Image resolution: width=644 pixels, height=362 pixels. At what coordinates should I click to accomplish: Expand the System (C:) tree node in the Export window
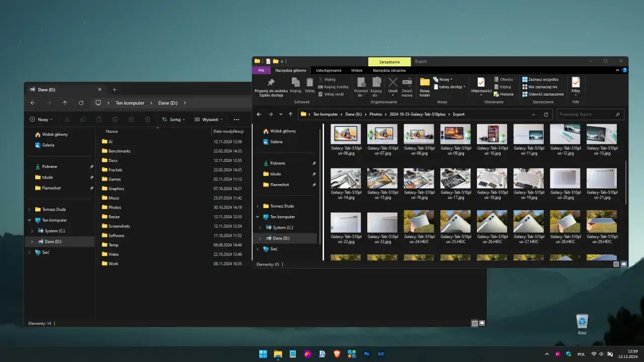click(x=260, y=228)
